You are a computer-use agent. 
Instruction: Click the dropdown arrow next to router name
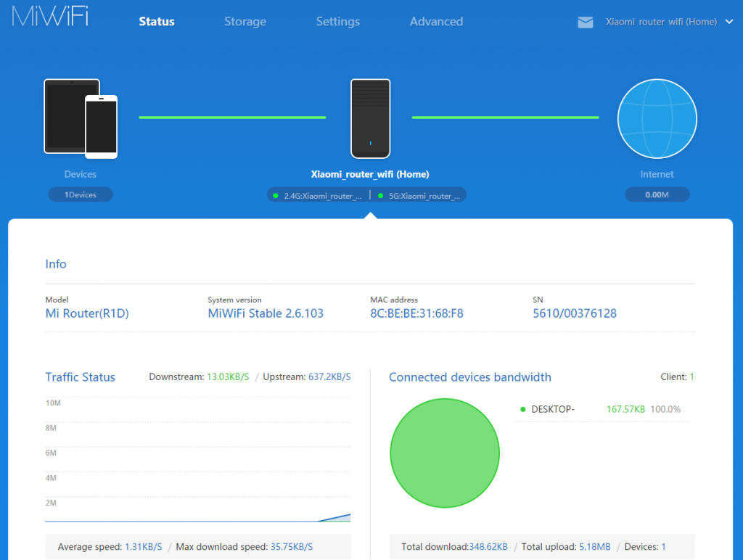(x=730, y=22)
